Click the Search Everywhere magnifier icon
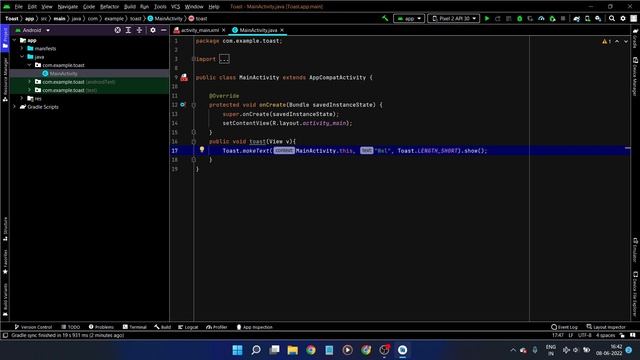640x360 pixels. (612, 18)
